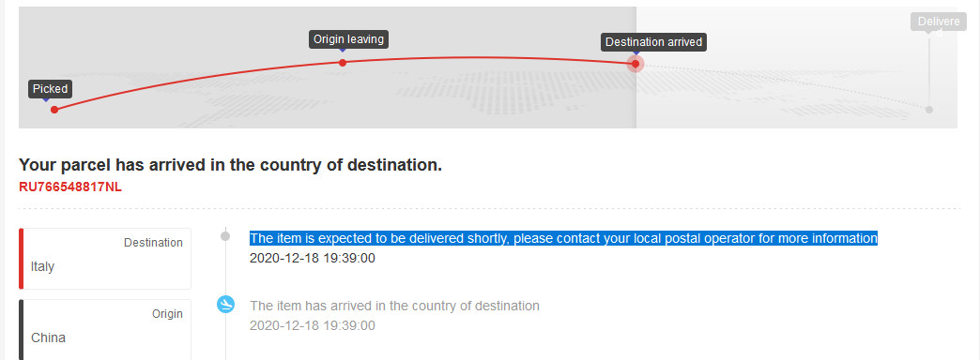
Task: Click the gray delivery timeline dot
Action: point(225,236)
